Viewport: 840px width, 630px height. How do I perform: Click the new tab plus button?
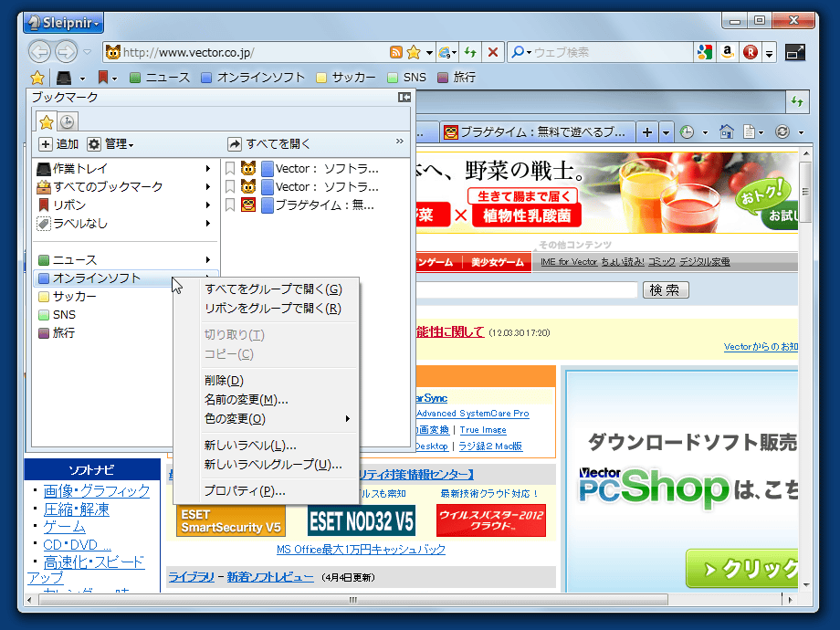click(647, 131)
